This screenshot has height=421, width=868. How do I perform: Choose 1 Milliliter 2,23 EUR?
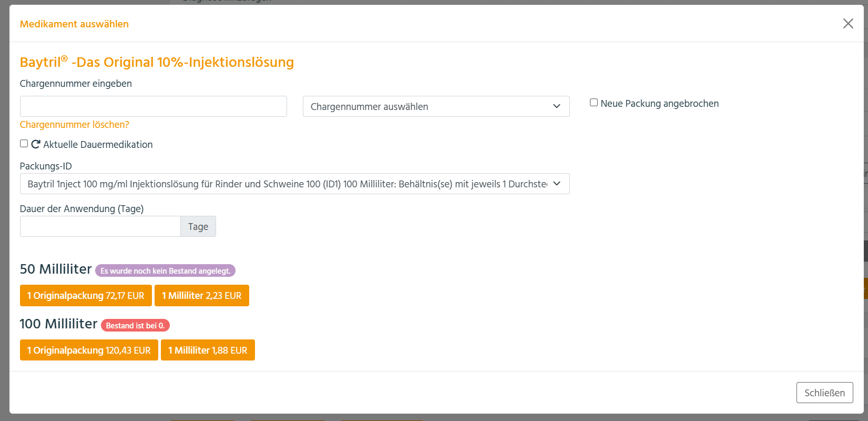click(201, 296)
